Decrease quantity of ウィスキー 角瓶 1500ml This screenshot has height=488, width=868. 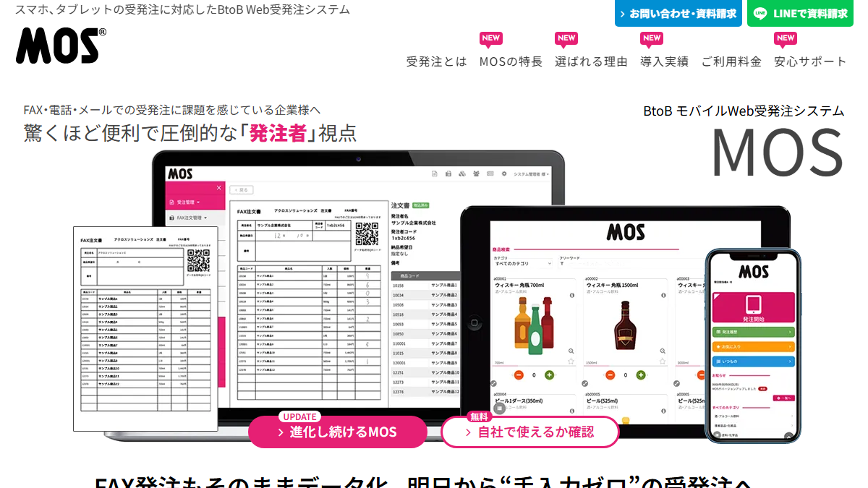[x=610, y=374]
